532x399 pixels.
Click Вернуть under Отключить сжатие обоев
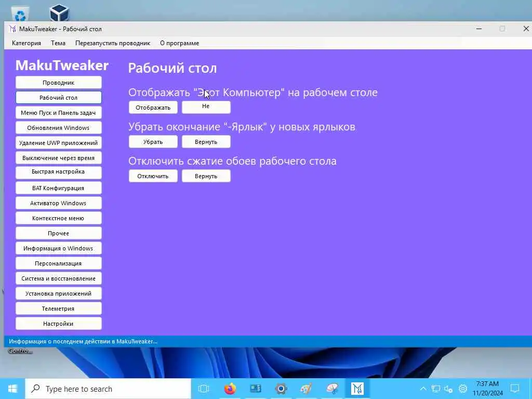click(x=206, y=176)
